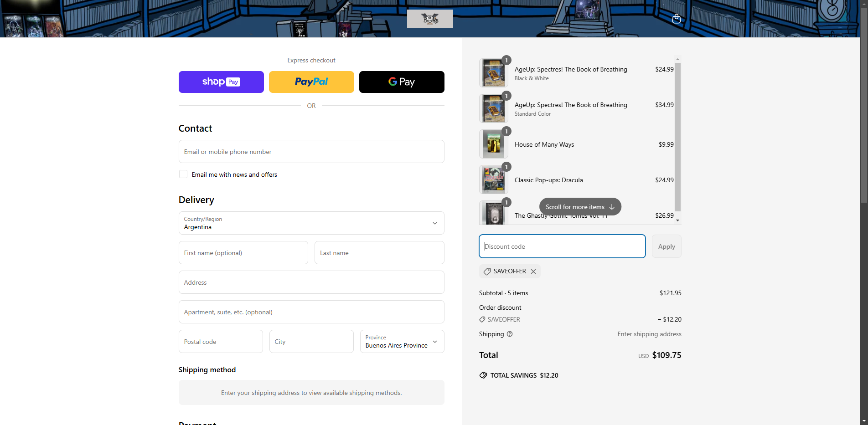868x425 pixels.
Task: Apply the discount code
Action: point(666,246)
